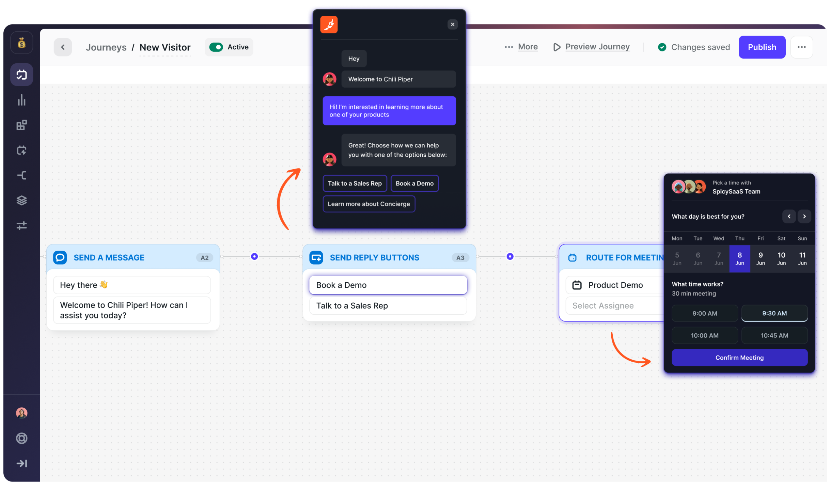The width and height of the screenshot is (831, 504).
Task: Click the SEND A MESSAGE node icon
Action: coord(59,257)
